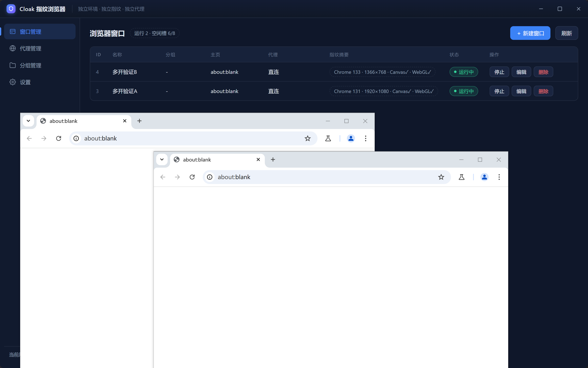The height and width of the screenshot is (368, 588).
Task: Maximize the Cloak application window
Action: [560, 9]
